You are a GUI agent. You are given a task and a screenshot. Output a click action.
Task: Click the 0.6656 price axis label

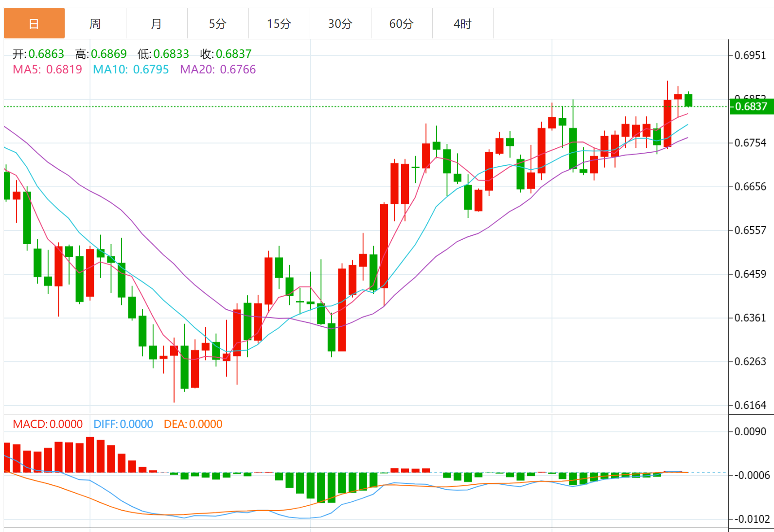[750, 187]
